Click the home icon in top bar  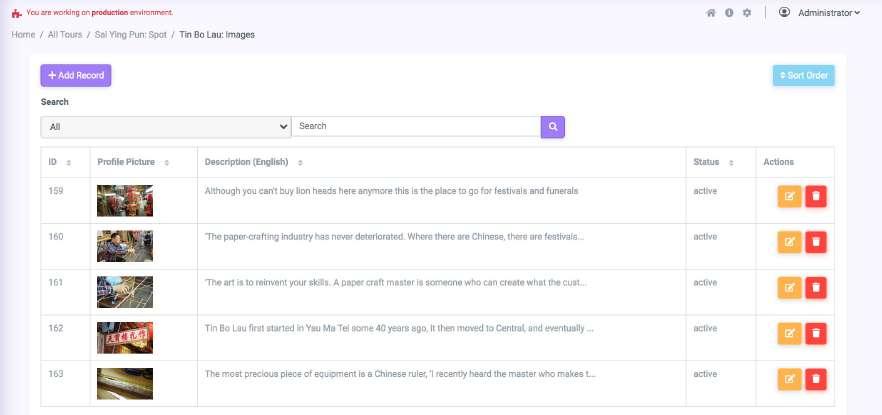(710, 13)
